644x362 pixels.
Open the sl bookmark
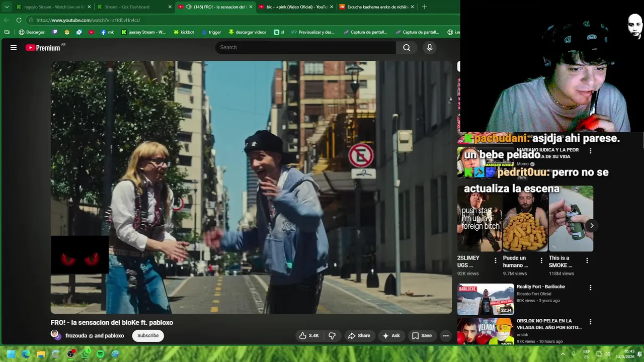[x=279, y=32]
